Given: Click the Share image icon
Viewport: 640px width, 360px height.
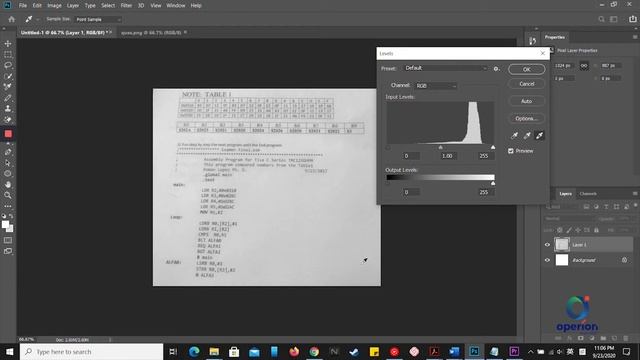Looking at the screenshot, I should pyautogui.click(x=633, y=19).
